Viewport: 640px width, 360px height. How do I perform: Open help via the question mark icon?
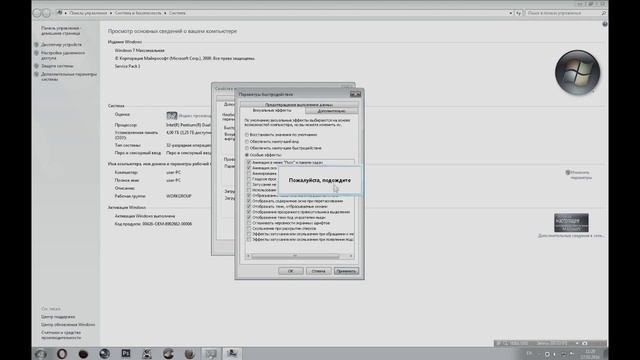605,24
